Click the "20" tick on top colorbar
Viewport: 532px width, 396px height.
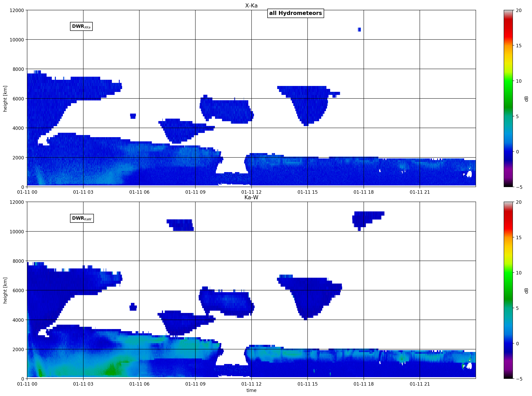(519, 10)
